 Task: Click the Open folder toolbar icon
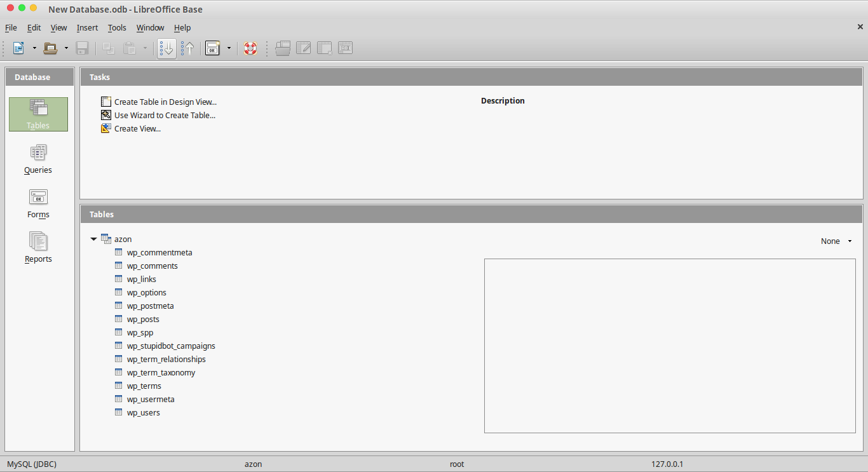50,48
